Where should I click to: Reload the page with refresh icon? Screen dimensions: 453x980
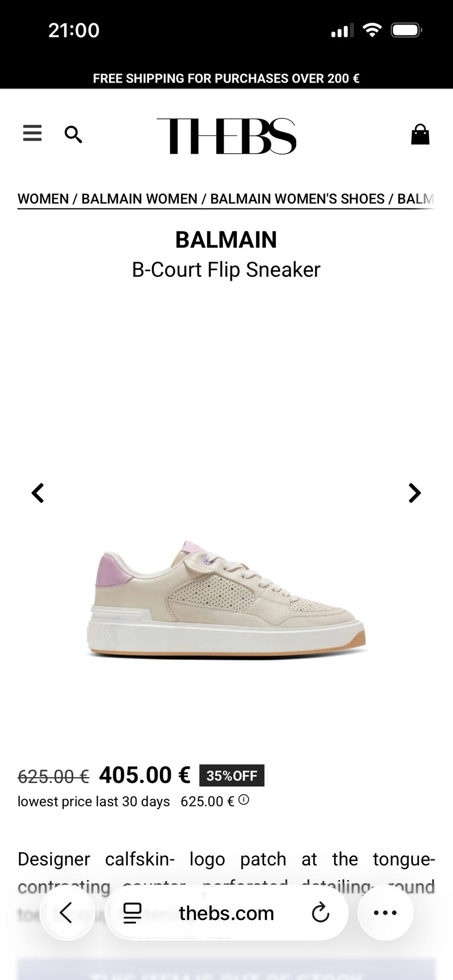tap(320, 913)
